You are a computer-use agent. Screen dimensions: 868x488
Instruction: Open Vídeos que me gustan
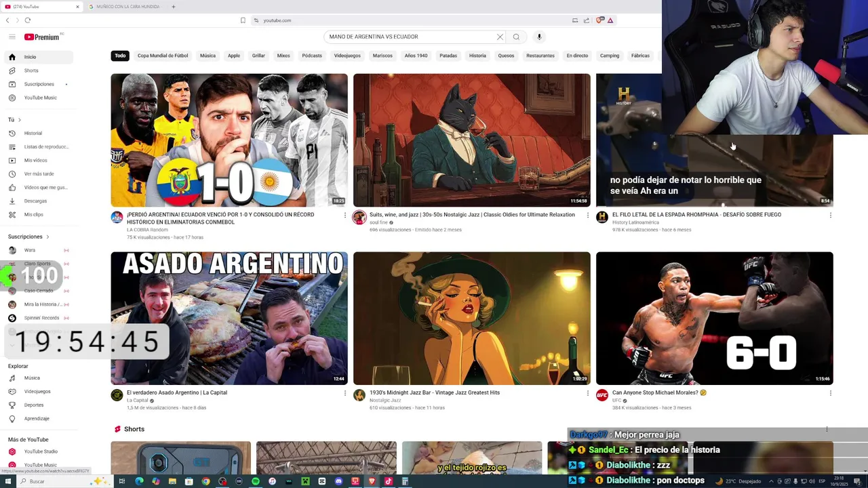coord(39,187)
